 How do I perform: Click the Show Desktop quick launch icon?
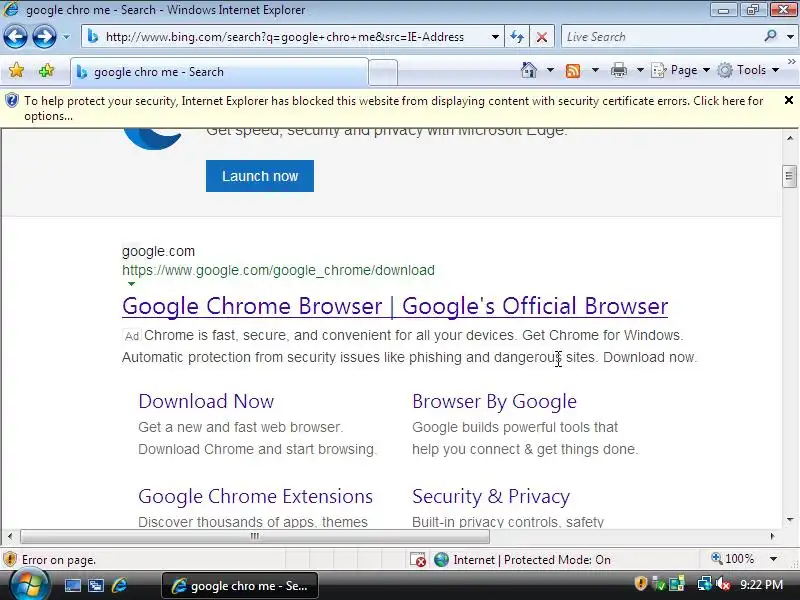click(x=72, y=586)
